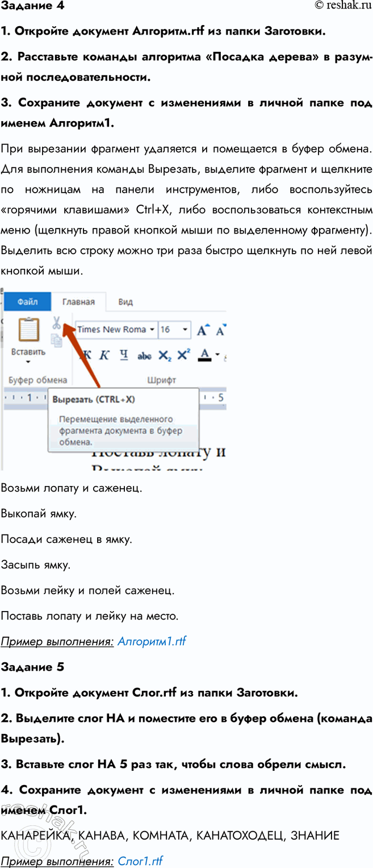Open the Файл menu tab
Image resolution: width=373 pixels, height=868 pixels.
pos(27,302)
